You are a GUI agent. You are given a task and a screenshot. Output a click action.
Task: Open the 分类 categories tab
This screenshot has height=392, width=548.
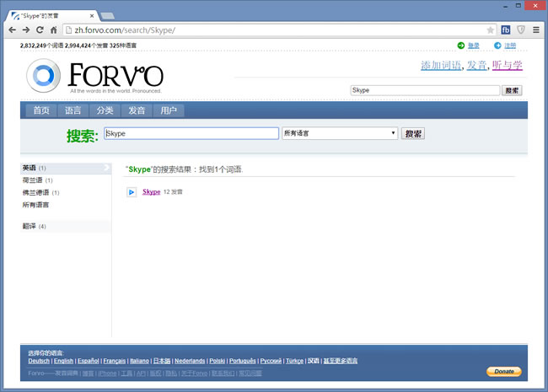point(105,110)
